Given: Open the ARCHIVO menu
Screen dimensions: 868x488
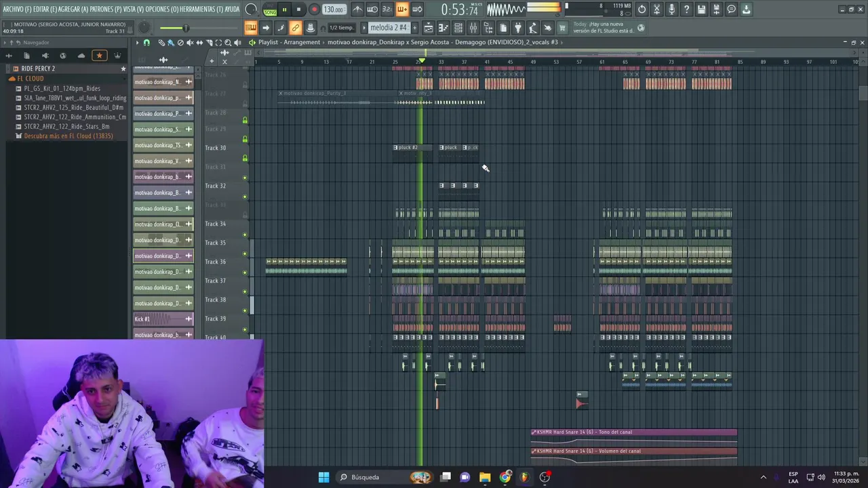Looking at the screenshot, I should coord(17,9).
